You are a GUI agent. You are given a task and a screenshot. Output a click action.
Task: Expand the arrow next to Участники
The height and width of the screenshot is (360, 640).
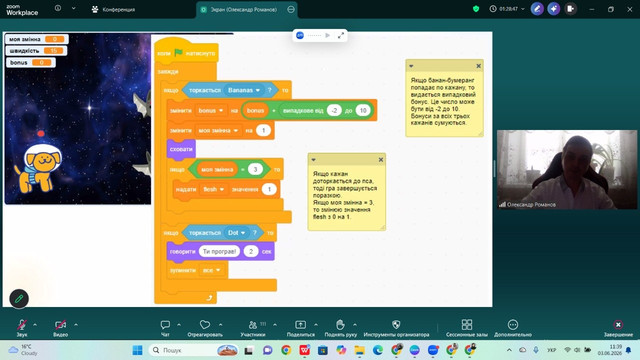275,325
